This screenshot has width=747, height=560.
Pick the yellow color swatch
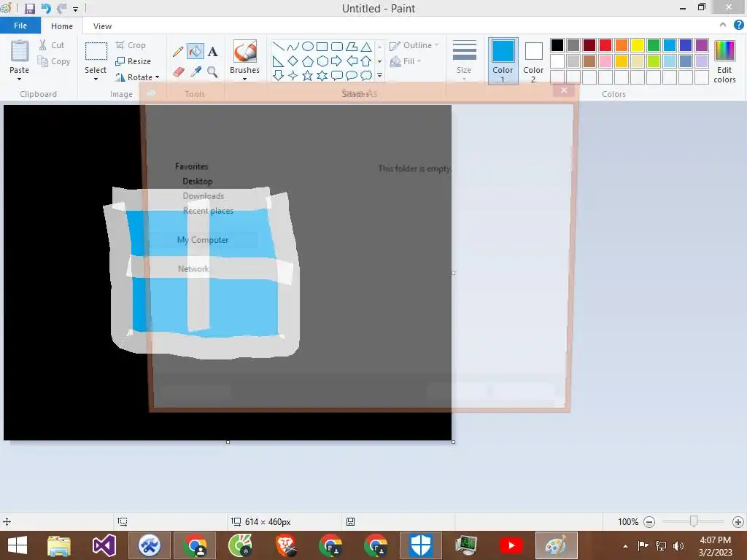[x=638, y=45]
